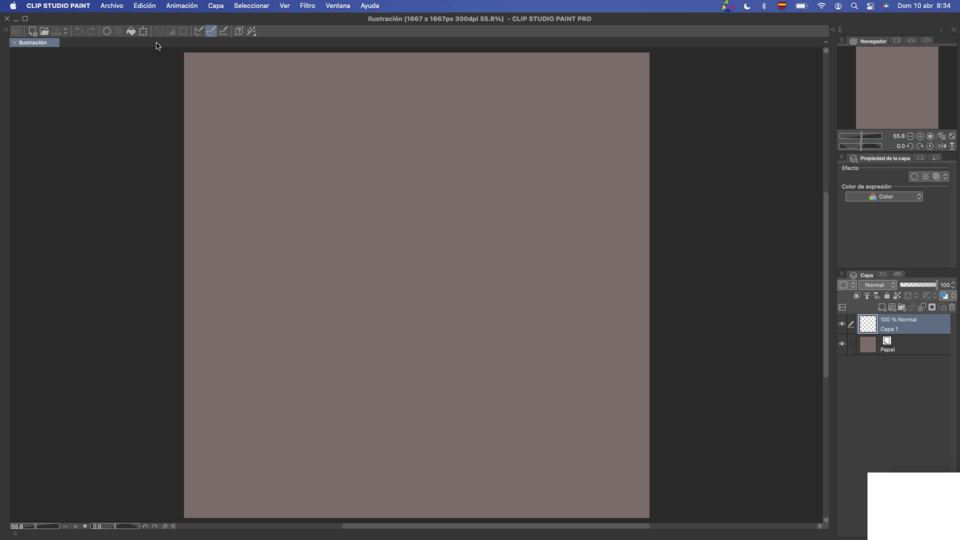Click the Navigator zoom in button

(x=920, y=136)
